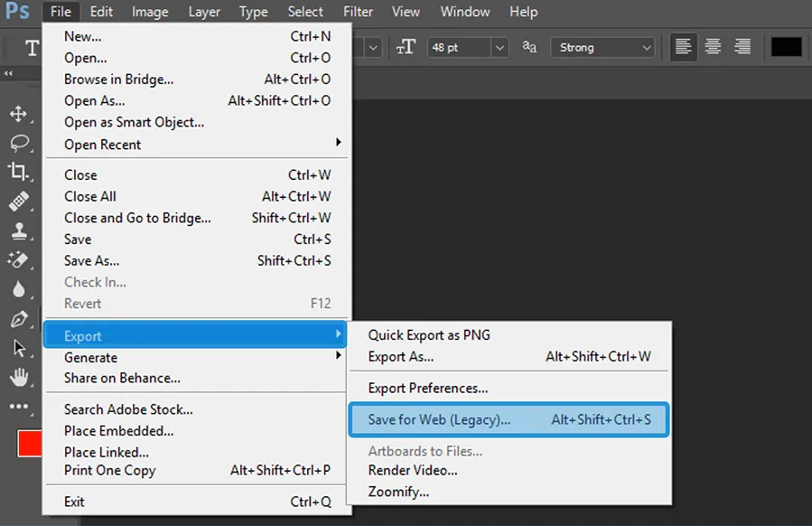Right align the text
Image resolution: width=812 pixels, height=526 pixels.
[x=742, y=47]
